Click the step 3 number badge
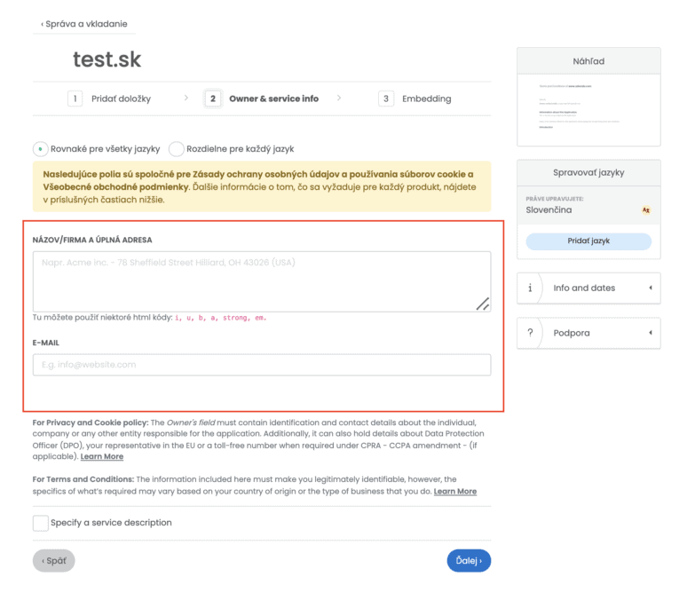The image size is (695, 616). (386, 99)
